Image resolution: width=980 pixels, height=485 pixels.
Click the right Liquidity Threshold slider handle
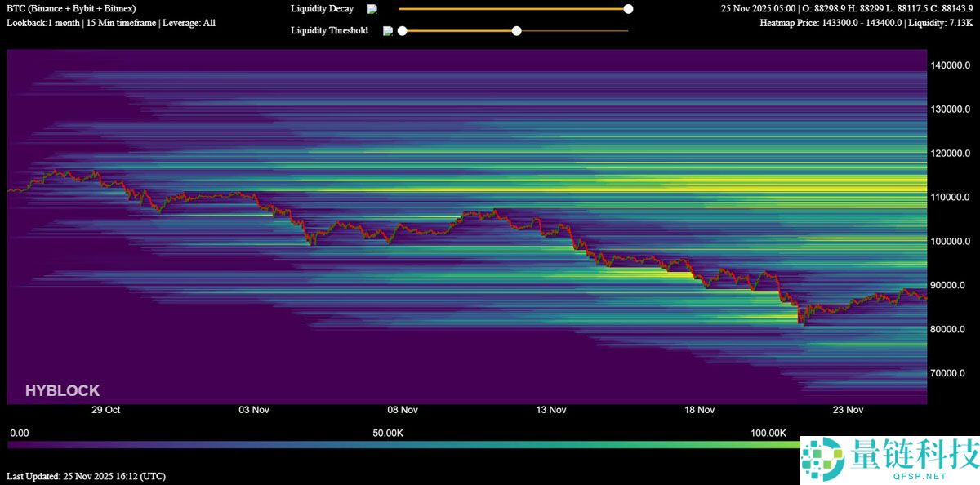(516, 31)
